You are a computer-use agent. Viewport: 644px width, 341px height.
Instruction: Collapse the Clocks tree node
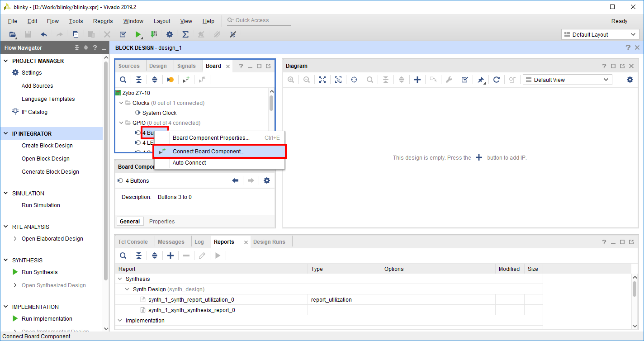(121, 103)
